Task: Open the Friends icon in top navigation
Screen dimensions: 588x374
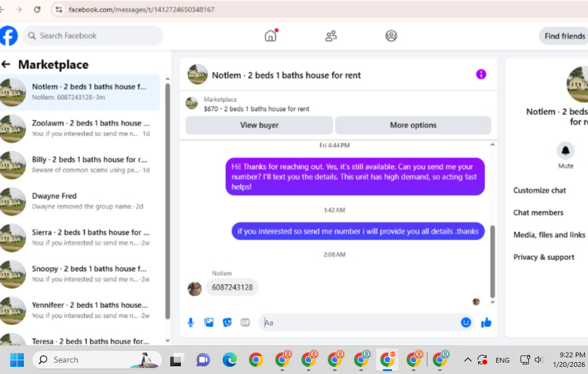Action: pos(331,36)
